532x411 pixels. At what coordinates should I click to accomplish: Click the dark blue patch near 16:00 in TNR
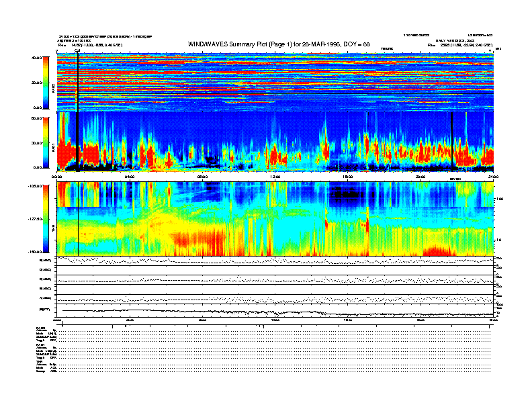(x=348, y=194)
